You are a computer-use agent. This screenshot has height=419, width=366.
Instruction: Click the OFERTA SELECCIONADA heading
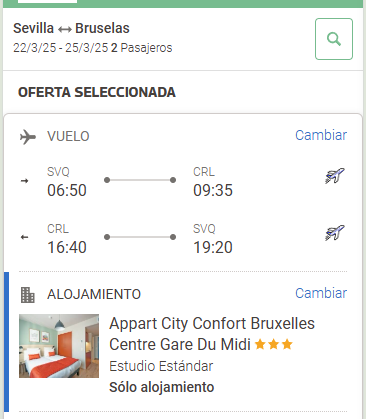coord(97,92)
